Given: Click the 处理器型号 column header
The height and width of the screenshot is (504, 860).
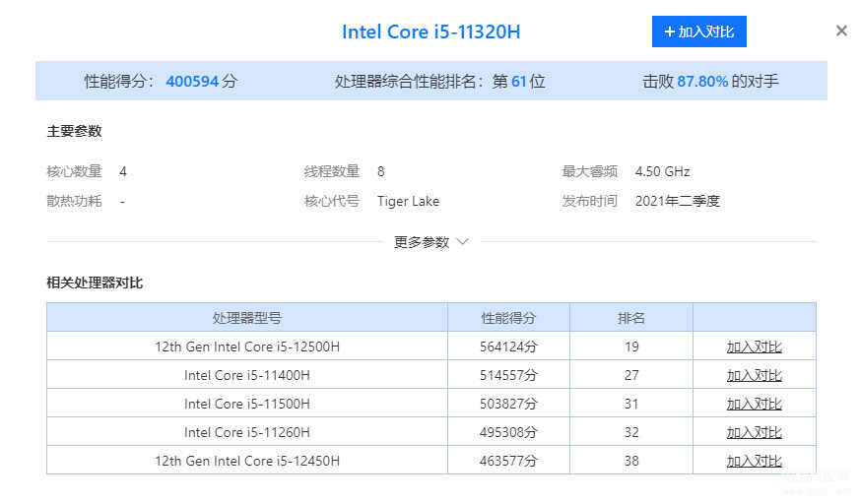Looking at the screenshot, I should point(247,318).
